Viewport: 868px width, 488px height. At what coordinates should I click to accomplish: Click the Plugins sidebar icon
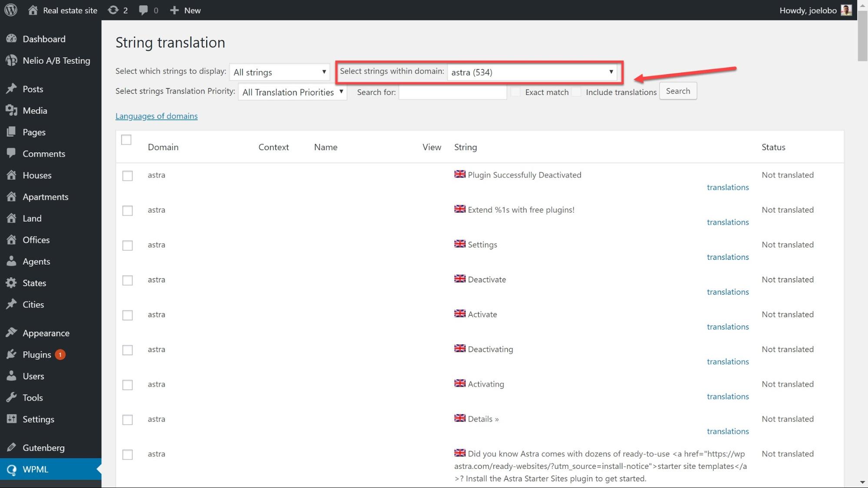click(x=11, y=355)
